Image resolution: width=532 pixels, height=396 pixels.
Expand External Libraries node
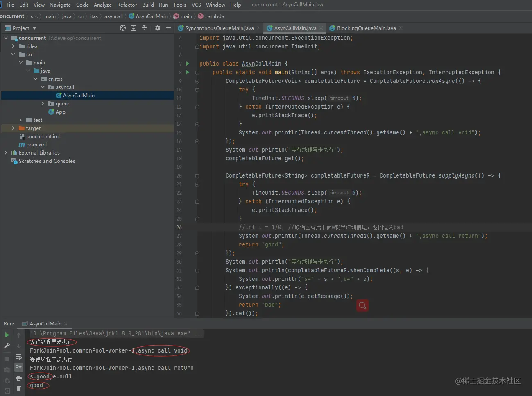(x=6, y=152)
